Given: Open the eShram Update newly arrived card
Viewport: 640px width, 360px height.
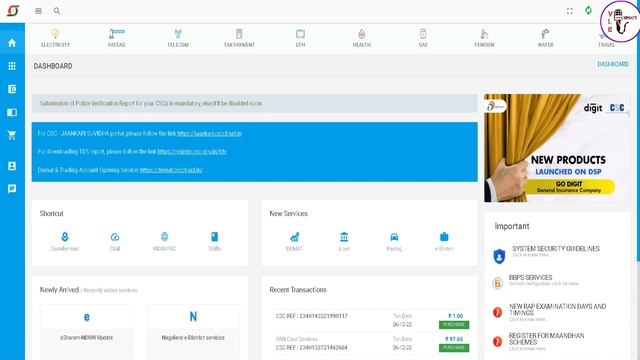Looking at the screenshot, I should (x=87, y=331).
